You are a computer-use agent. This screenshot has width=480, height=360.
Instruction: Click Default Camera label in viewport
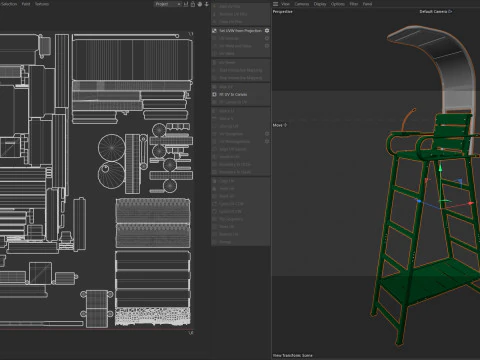[435, 11]
